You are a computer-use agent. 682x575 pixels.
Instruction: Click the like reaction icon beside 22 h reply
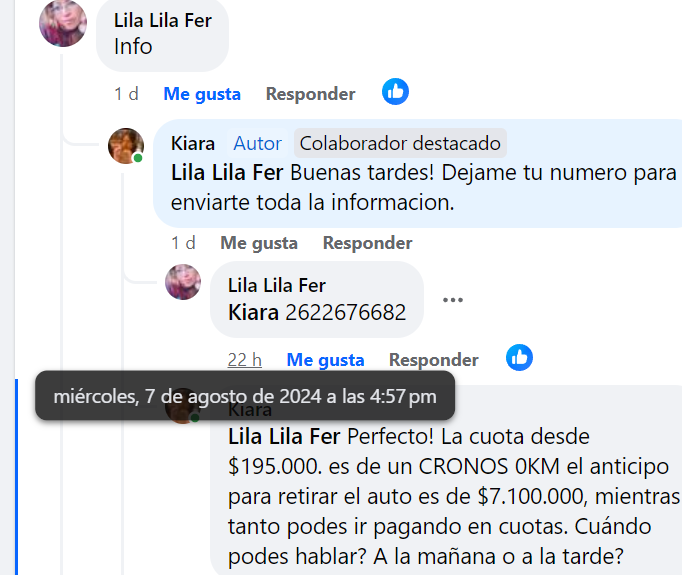(519, 358)
